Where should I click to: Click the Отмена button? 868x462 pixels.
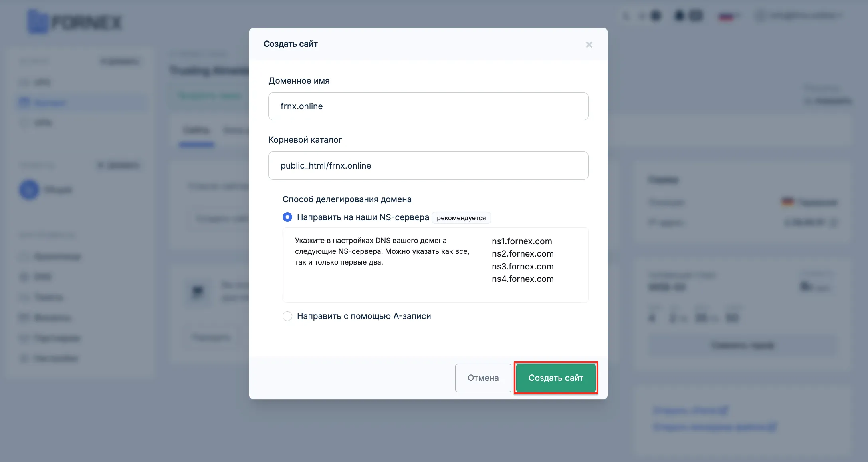click(483, 378)
